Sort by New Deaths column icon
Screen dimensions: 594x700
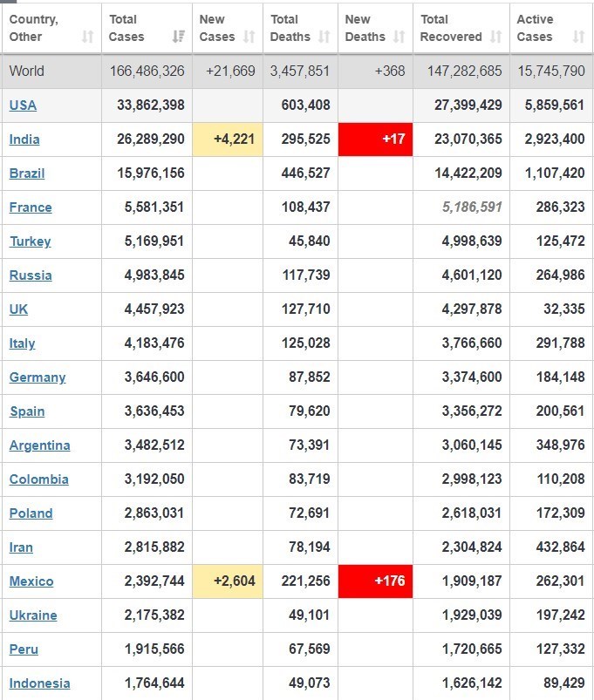pyautogui.click(x=399, y=37)
